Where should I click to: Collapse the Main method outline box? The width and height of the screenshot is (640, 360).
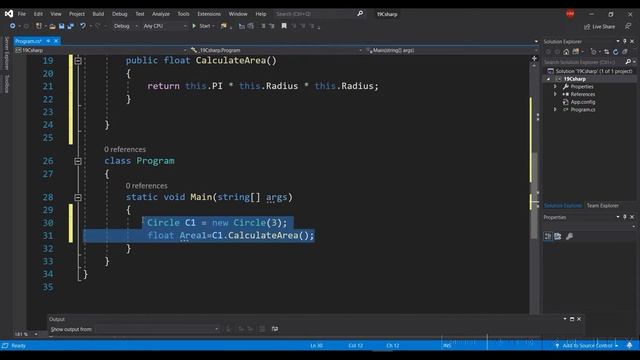click(78, 198)
